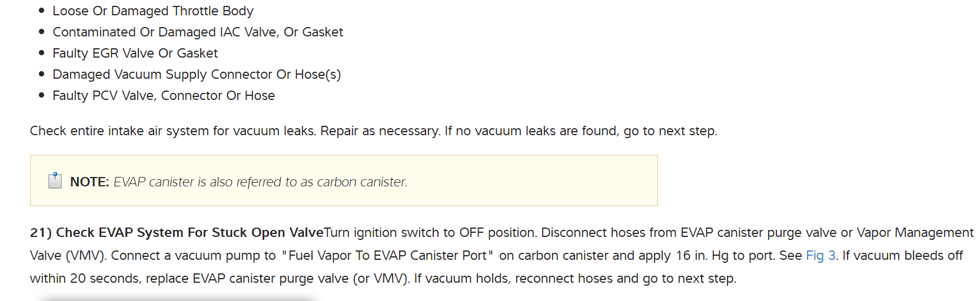Click the note clipboard icon
The height and width of the screenshot is (301, 980).
pos(55,180)
